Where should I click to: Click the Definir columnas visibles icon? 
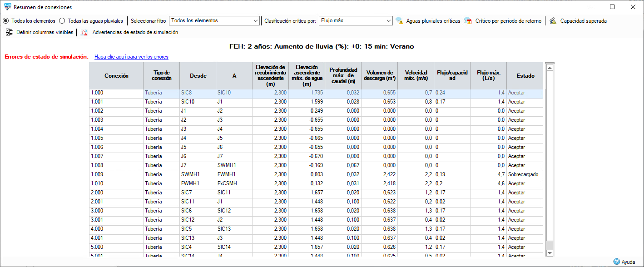[10, 32]
